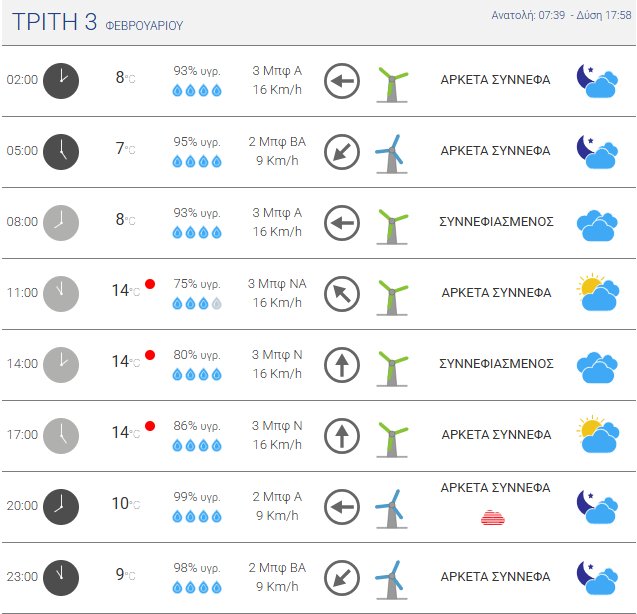Click the red dot beside 17:00 temperature

tap(150, 426)
